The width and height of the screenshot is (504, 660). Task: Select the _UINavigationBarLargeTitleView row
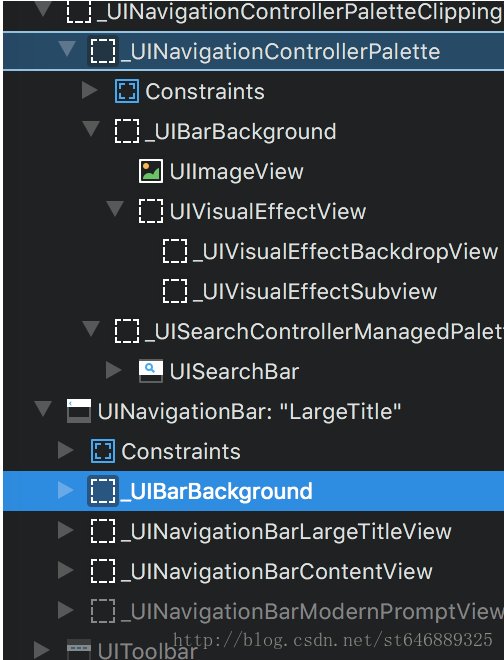[253, 531]
